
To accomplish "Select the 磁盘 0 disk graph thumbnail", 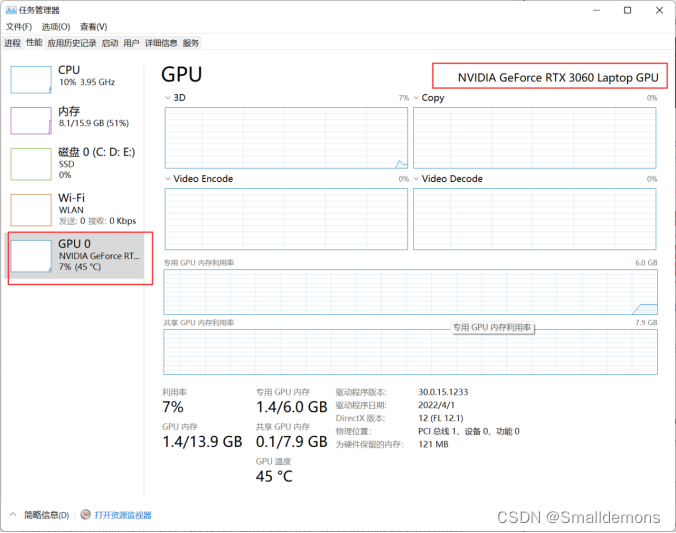I will (31, 164).
